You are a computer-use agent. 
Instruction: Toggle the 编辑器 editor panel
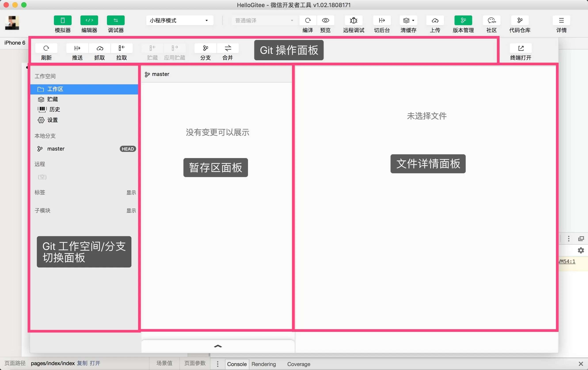(x=89, y=21)
